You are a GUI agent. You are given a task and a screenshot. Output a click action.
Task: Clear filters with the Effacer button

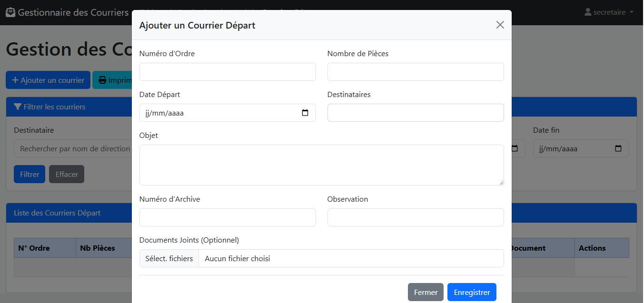click(x=67, y=174)
